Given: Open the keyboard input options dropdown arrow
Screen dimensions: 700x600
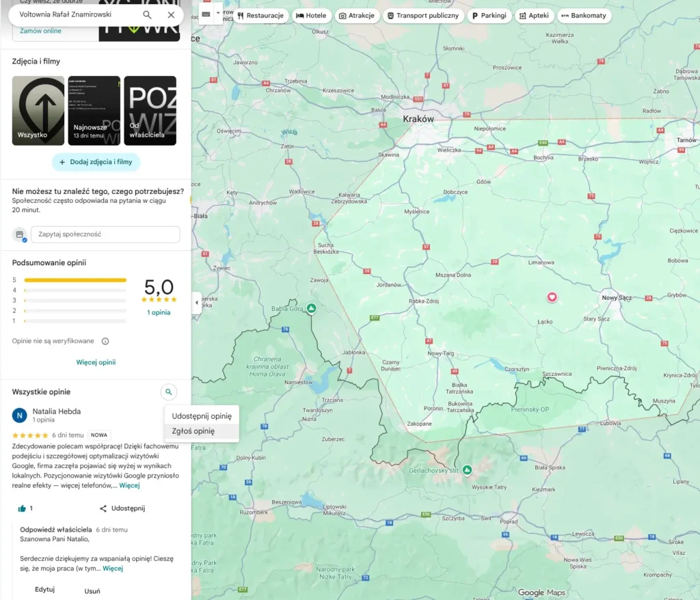Looking at the screenshot, I should [219, 13].
